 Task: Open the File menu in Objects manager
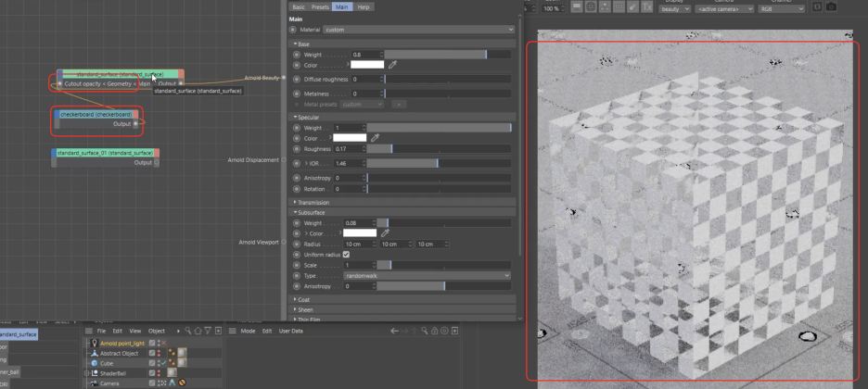tap(101, 331)
